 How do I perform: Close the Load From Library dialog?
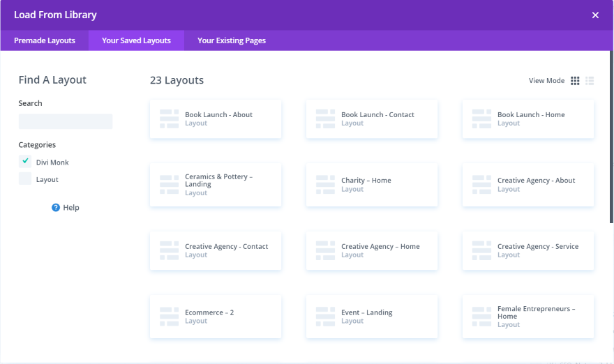[595, 15]
